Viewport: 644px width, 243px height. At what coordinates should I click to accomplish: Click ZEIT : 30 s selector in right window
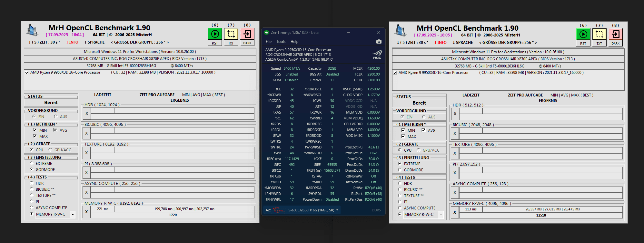coord(412,43)
